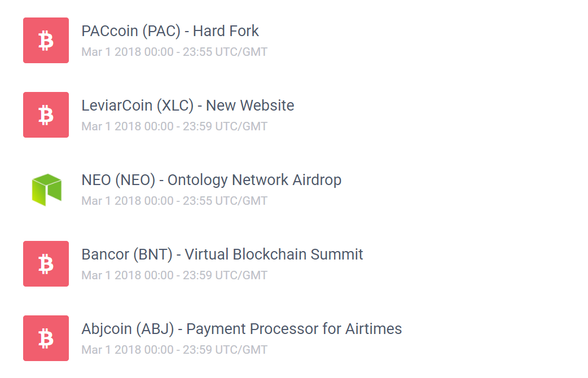Open Bancor Virtual Blockchain Summit event
The image size is (588, 378).
222,254
